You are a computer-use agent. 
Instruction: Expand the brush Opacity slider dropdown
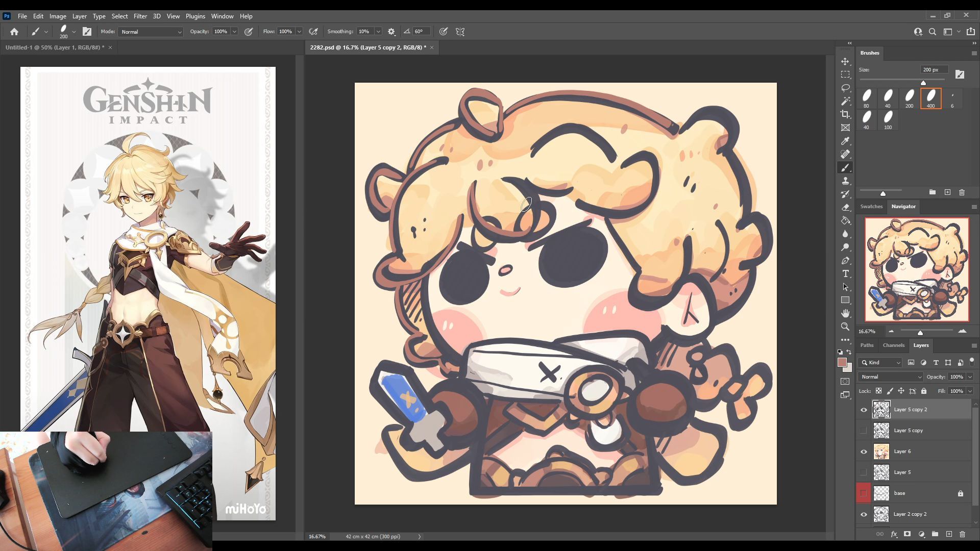pos(234,32)
